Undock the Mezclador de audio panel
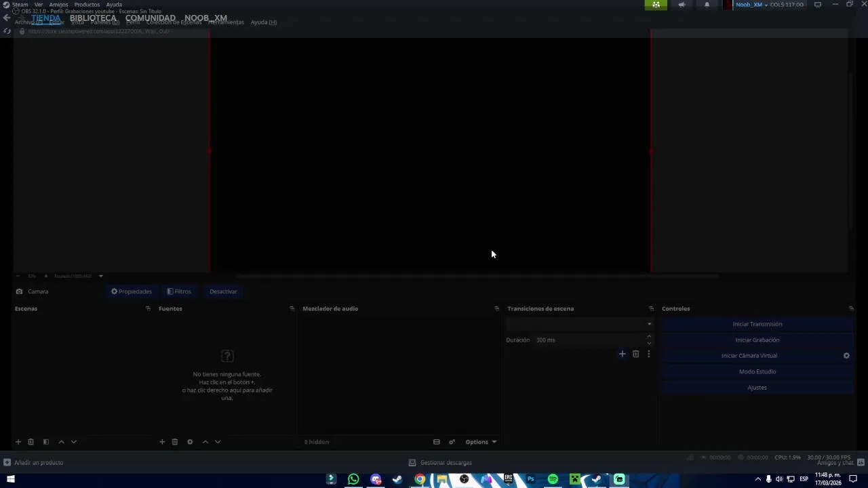 496,308
